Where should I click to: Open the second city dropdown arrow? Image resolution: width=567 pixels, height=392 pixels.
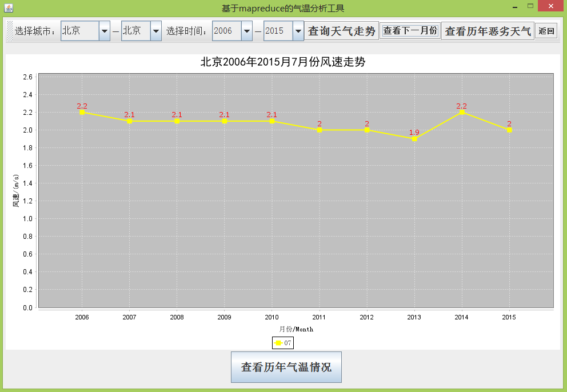(156, 31)
